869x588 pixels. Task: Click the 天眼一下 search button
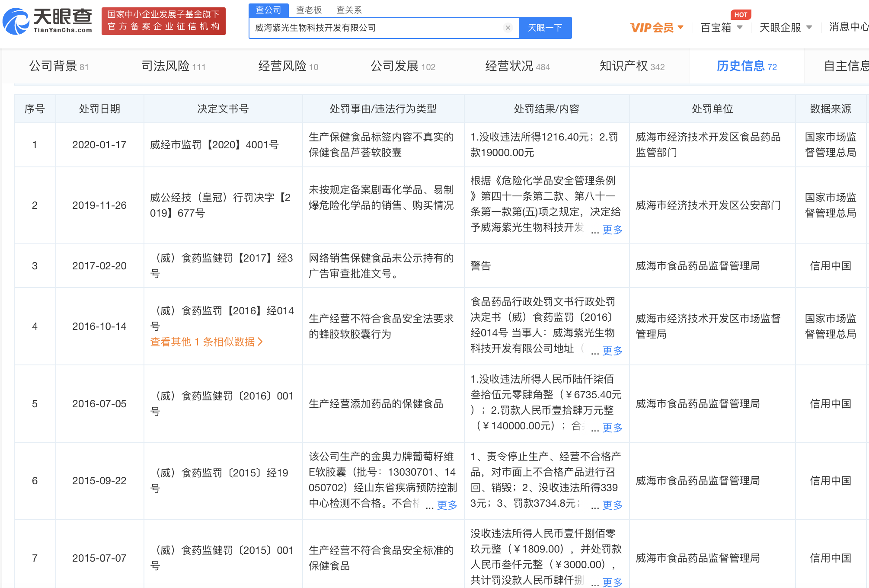(545, 28)
